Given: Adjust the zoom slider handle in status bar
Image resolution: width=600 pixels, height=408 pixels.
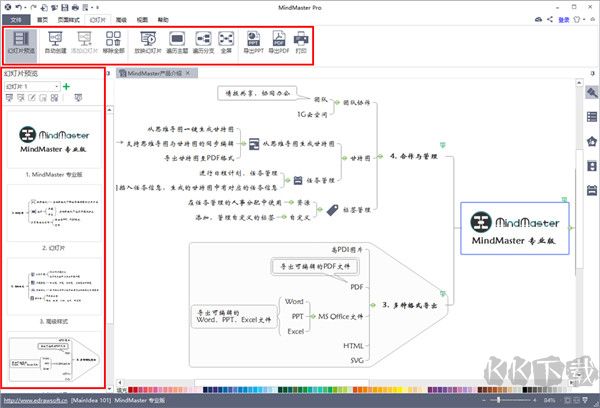Looking at the screenshot, I should (x=498, y=400).
